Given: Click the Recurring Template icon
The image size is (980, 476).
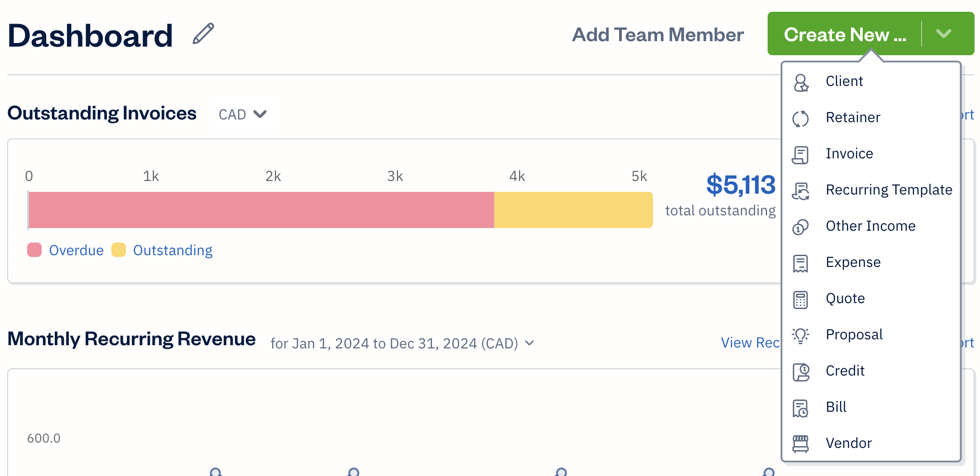Looking at the screenshot, I should pyautogui.click(x=800, y=191).
